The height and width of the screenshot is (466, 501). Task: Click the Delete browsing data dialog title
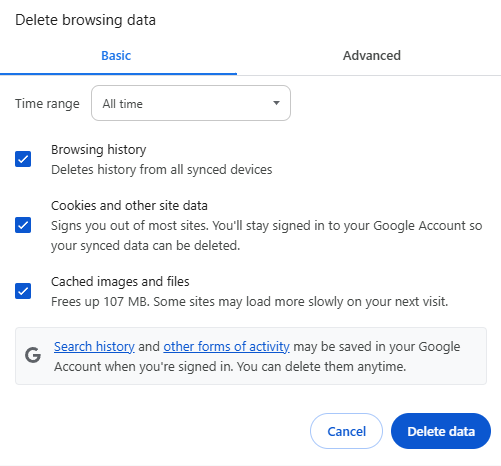(85, 20)
